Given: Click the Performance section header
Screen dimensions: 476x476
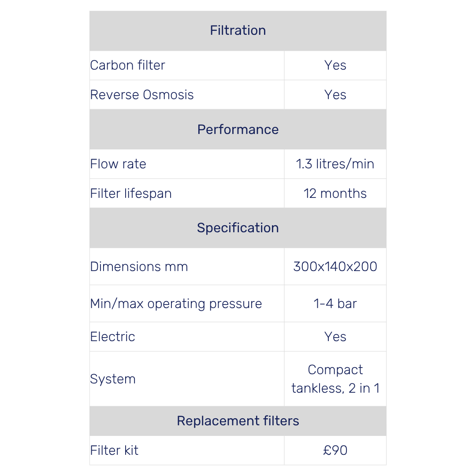Looking at the screenshot, I should (x=238, y=130).
